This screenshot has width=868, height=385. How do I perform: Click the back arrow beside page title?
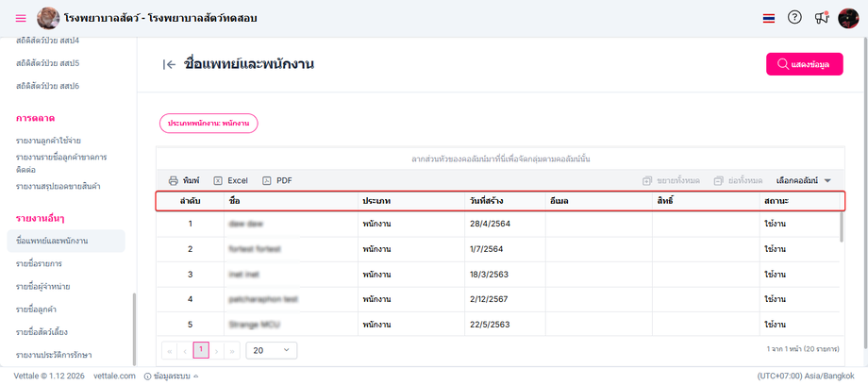point(170,64)
